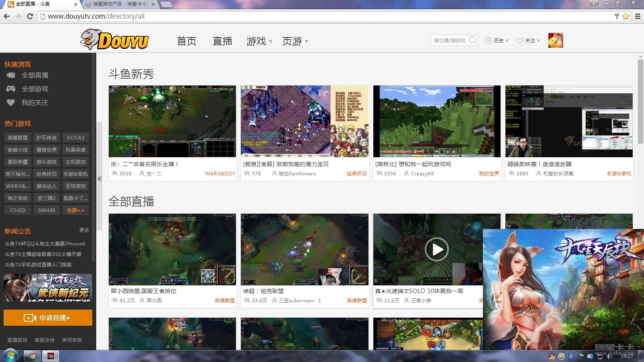Open news 斗鱼TV杯QQ斗地主大赛赢iPhone6
This screenshot has height=362, width=644.
tap(45, 243)
